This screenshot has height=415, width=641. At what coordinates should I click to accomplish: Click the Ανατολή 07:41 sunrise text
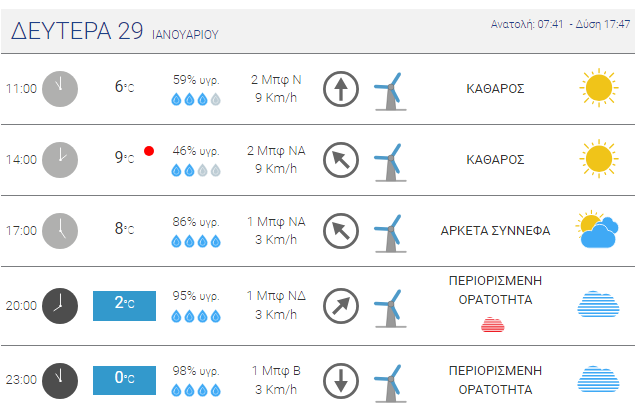[527, 24]
